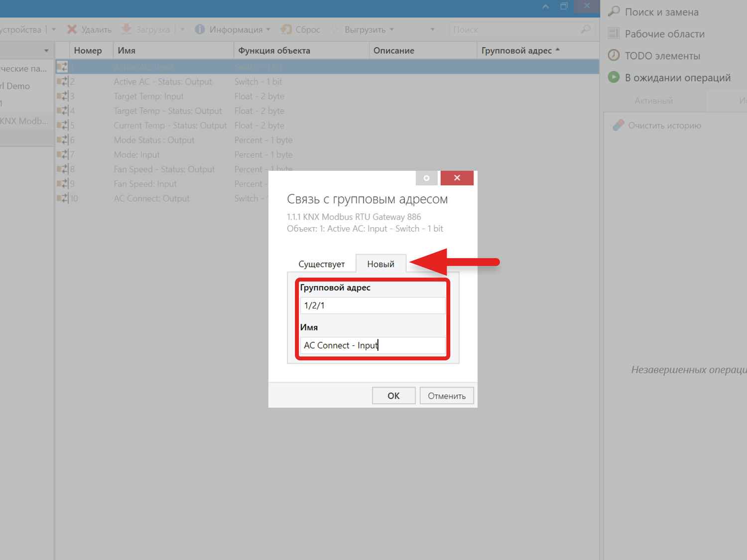
Task: Close the group address link dialog
Action: (457, 178)
